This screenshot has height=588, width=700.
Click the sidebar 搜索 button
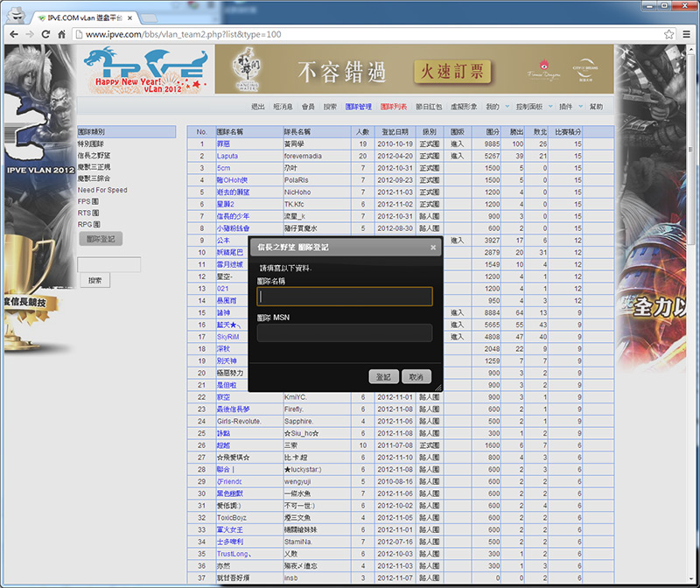[95, 280]
